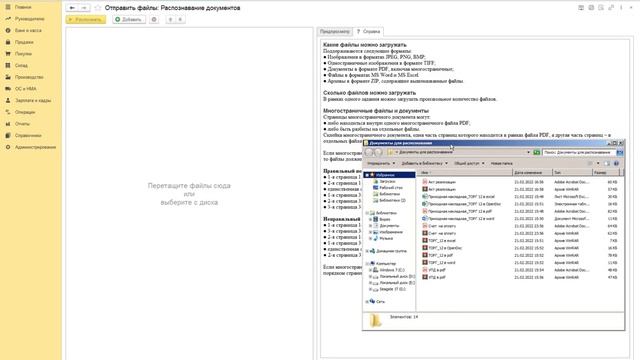Screen dimensions: 640x360
Task: Open the ОС и НМА truck icon
Action: coord(8,89)
